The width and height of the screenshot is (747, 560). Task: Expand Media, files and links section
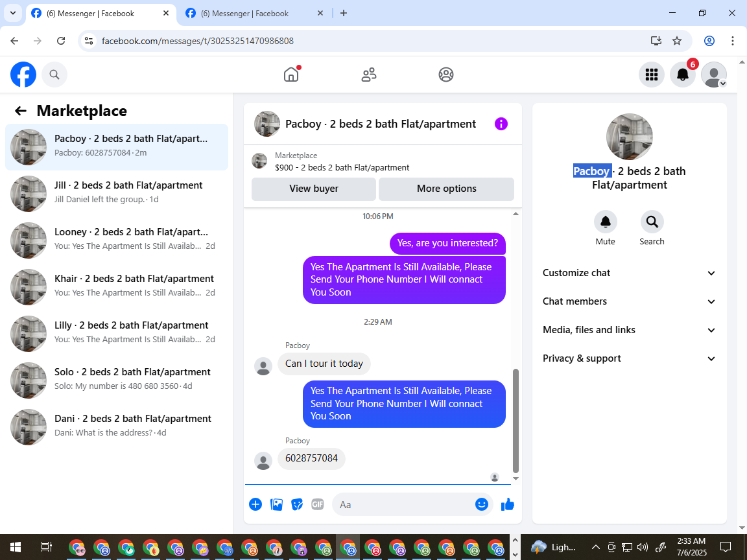click(x=630, y=330)
